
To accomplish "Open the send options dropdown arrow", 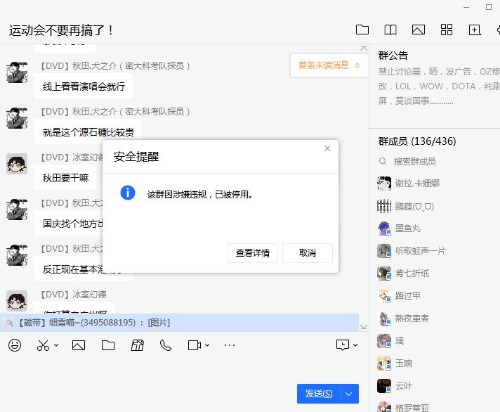I will coord(349,394).
